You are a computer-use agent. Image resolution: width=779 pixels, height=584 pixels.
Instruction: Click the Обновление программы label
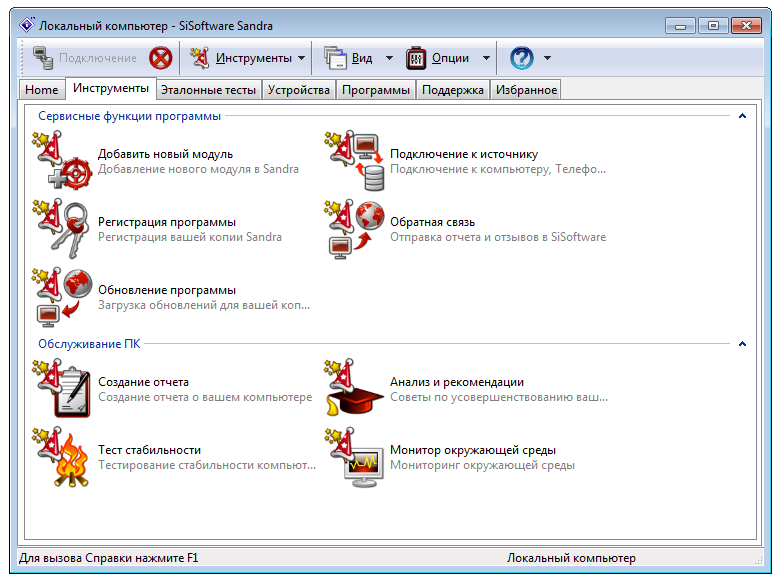pyautogui.click(x=167, y=290)
